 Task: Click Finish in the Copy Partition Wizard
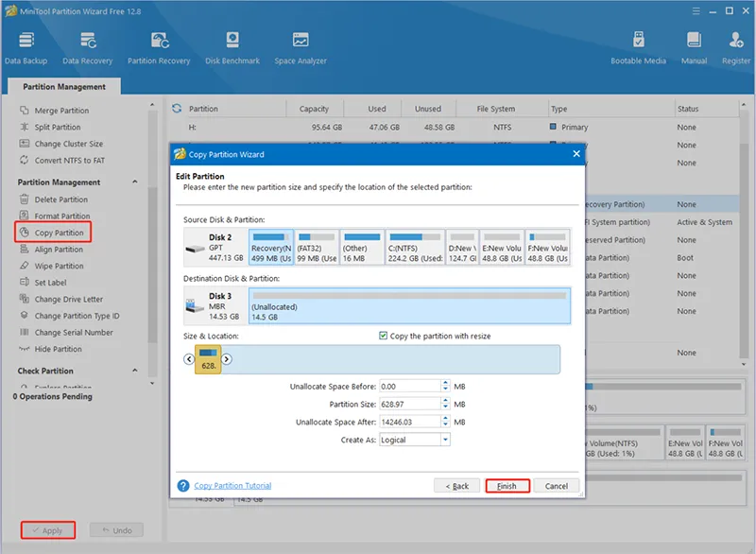(507, 486)
